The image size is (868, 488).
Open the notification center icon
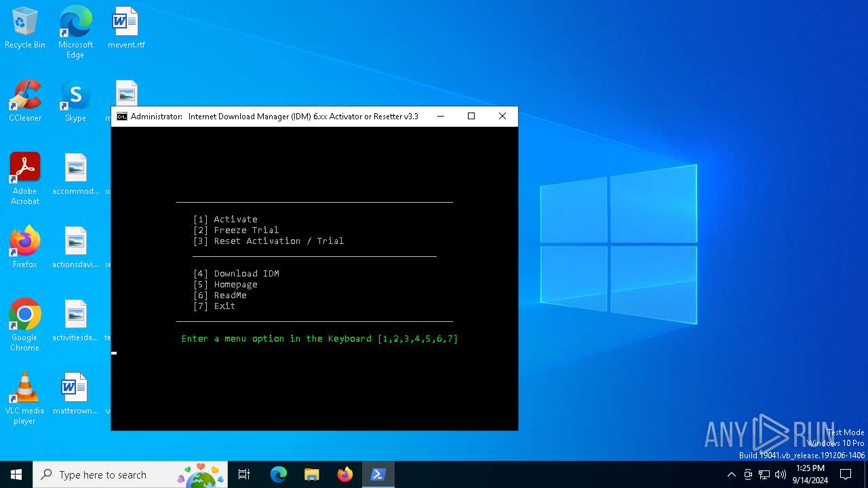[x=846, y=474]
